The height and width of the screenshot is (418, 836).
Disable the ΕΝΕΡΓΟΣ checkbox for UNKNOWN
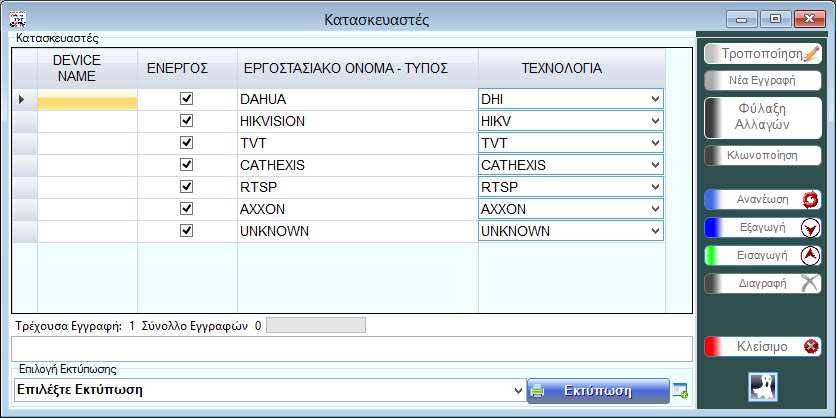tap(186, 231)
